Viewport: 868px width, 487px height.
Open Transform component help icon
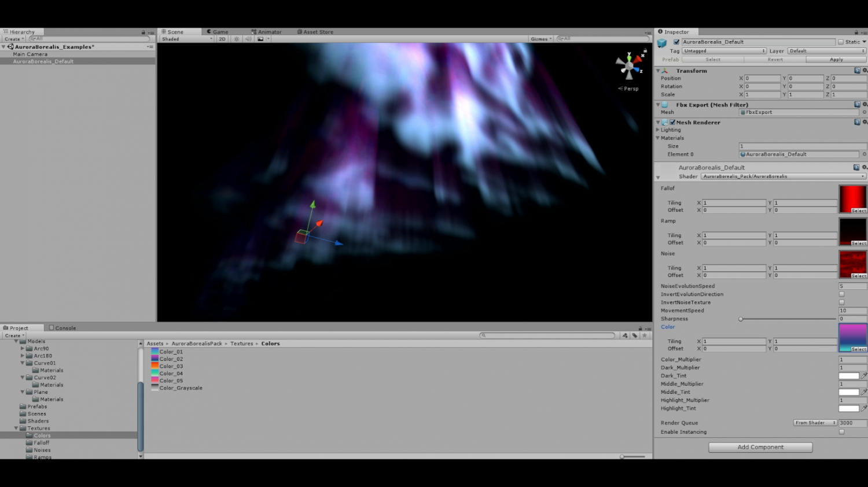point(857,71)
